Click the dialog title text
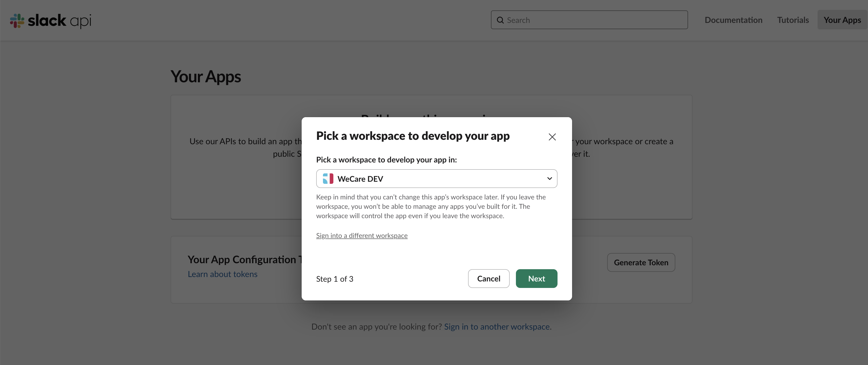This screenshot has height=365, width=868. (x=413, y=136)
